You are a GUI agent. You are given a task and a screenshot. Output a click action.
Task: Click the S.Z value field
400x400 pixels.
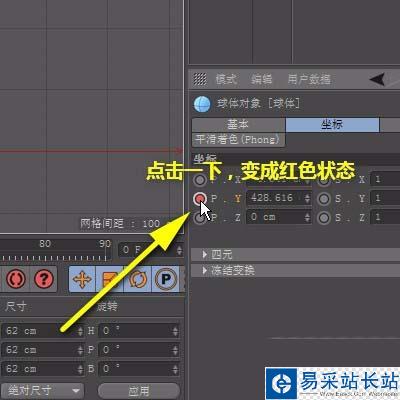coord(385,217)
